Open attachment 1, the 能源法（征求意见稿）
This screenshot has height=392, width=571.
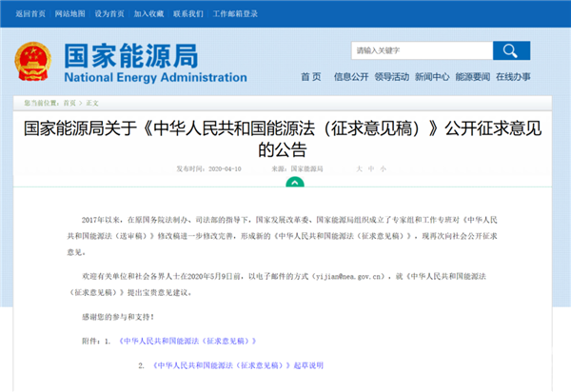pos(187,340)
